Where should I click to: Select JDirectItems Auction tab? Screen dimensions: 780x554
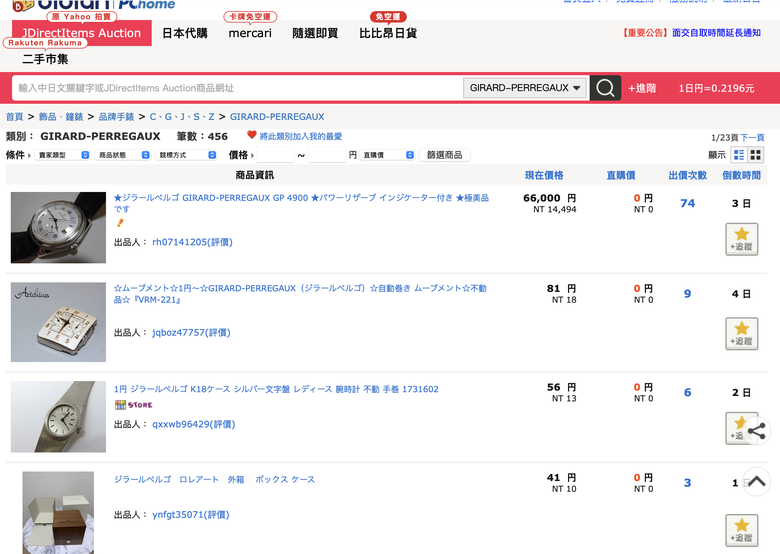coord(82,33)
